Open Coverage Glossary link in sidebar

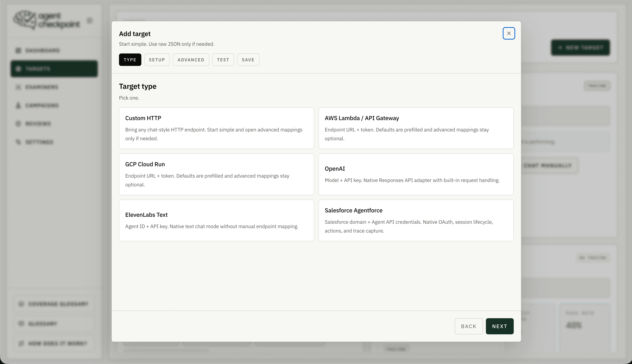(54, 304)
